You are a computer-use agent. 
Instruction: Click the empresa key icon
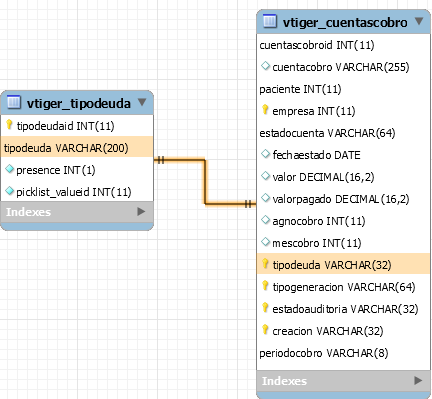(265, 110)
